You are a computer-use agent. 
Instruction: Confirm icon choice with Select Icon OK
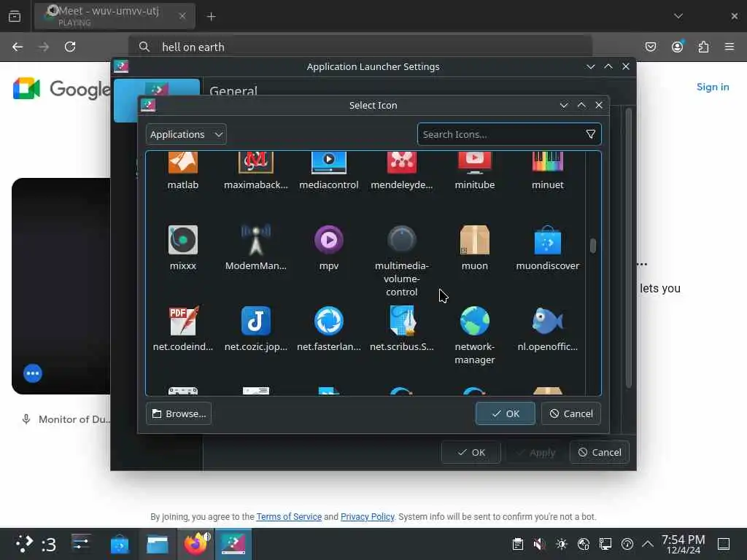pyautogui.click(x=505, y=413)
